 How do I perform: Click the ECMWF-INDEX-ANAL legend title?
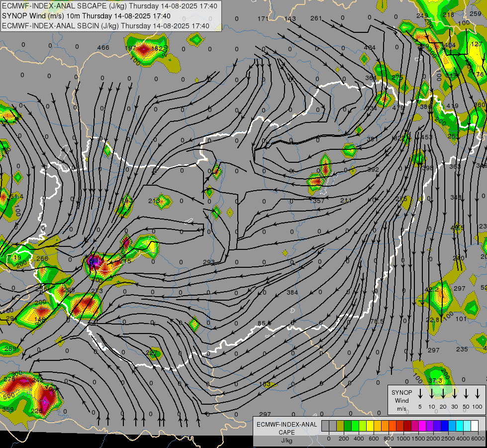[x=287, y=425]
